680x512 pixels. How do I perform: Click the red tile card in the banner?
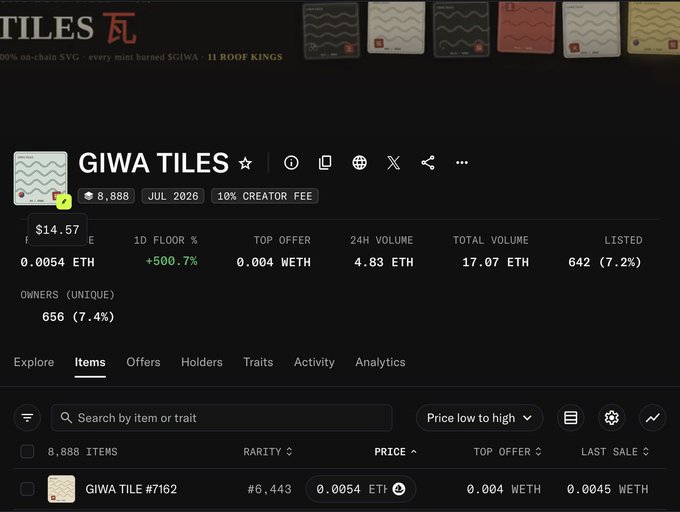point(526,28)
